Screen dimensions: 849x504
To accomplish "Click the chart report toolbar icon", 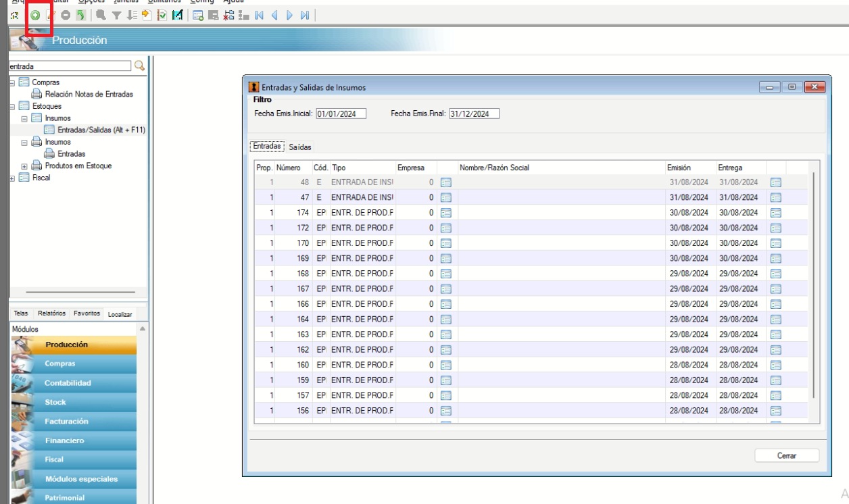I will pyautogui.click(x=177, y=15).
